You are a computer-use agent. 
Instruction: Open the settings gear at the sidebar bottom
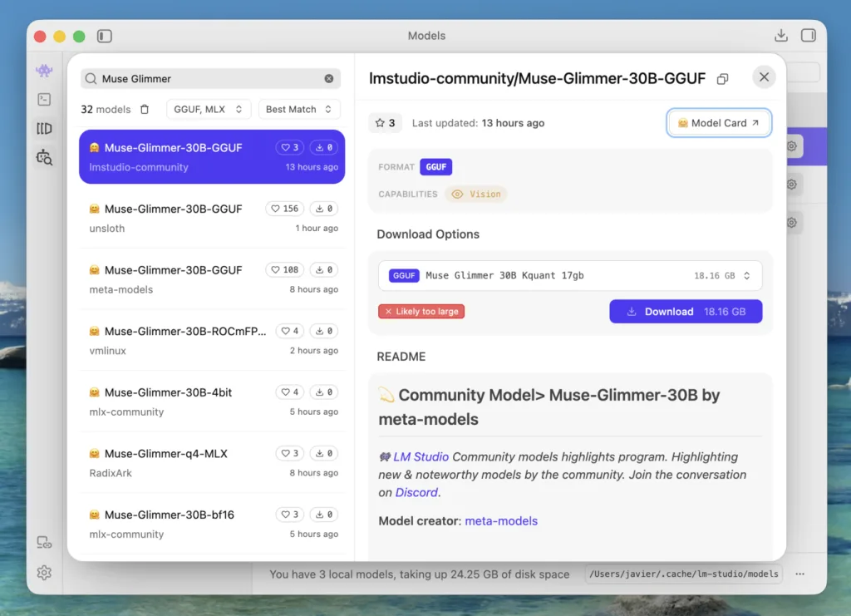pyautogui.click(x=44, y=573)
